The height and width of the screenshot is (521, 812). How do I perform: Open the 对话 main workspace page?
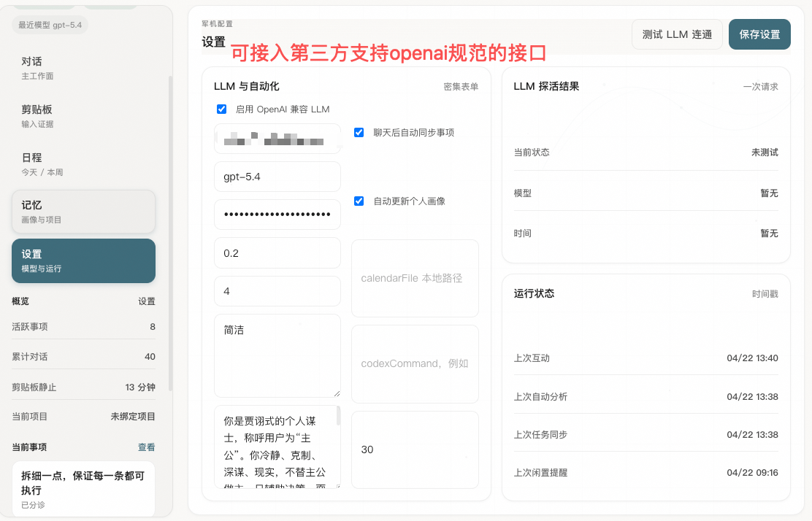pyautogui.click(x=83, y=67)
